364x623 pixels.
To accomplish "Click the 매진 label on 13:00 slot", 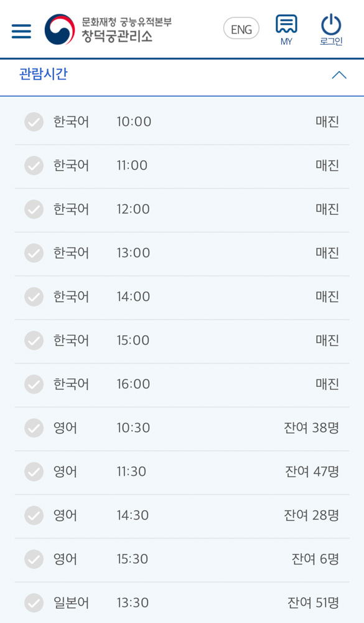I will coord(327,253).
